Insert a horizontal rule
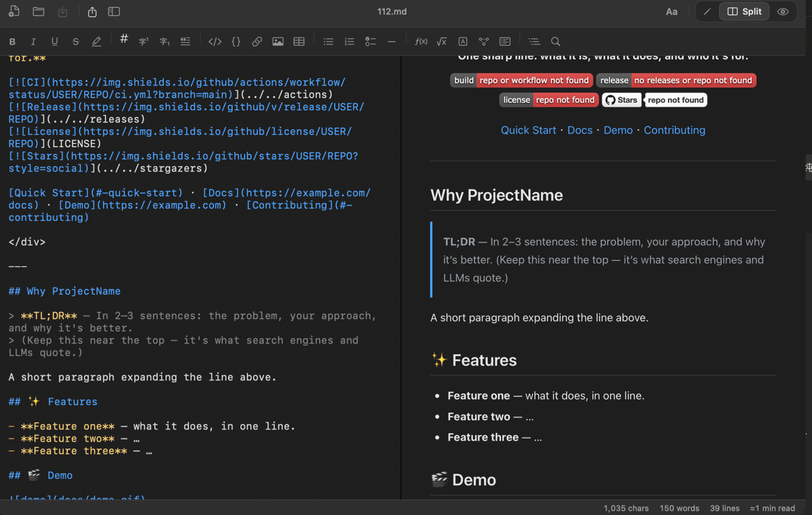Viewport: 812px width, 515px height. (x=391, y=41)
